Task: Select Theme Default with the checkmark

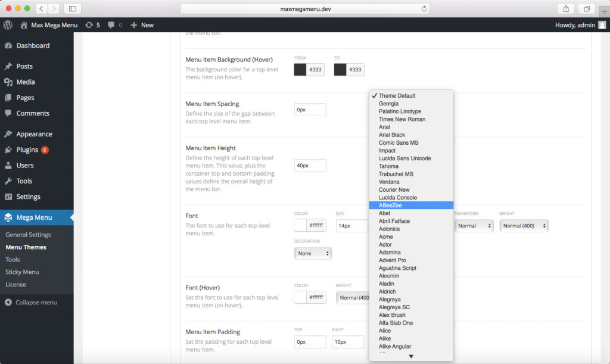Action: (x=397, y=94)
